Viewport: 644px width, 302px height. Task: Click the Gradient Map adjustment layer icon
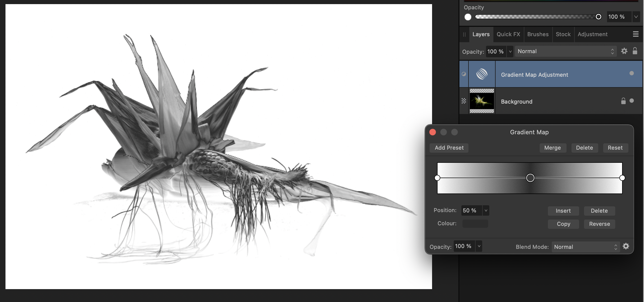pyautogui.click(x=482, y=74)
